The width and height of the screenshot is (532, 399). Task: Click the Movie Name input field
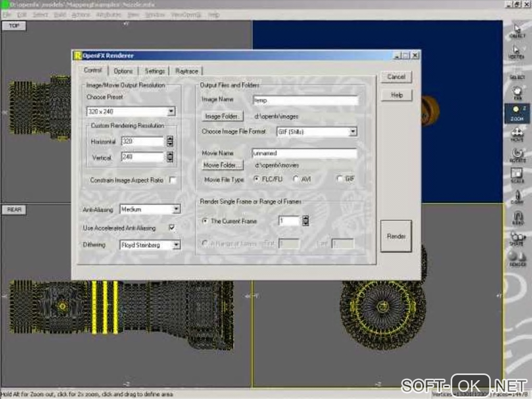305,153
